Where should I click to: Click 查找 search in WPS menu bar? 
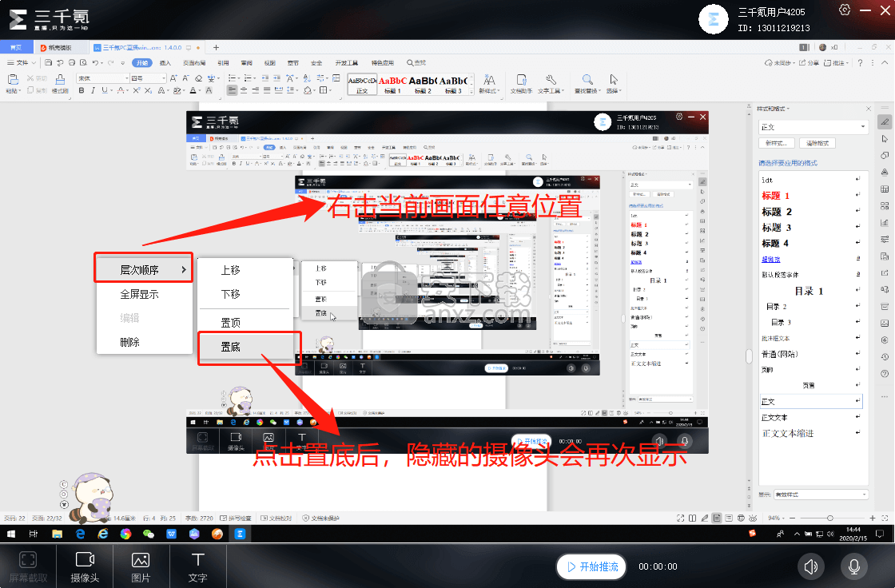pos(416,63)
